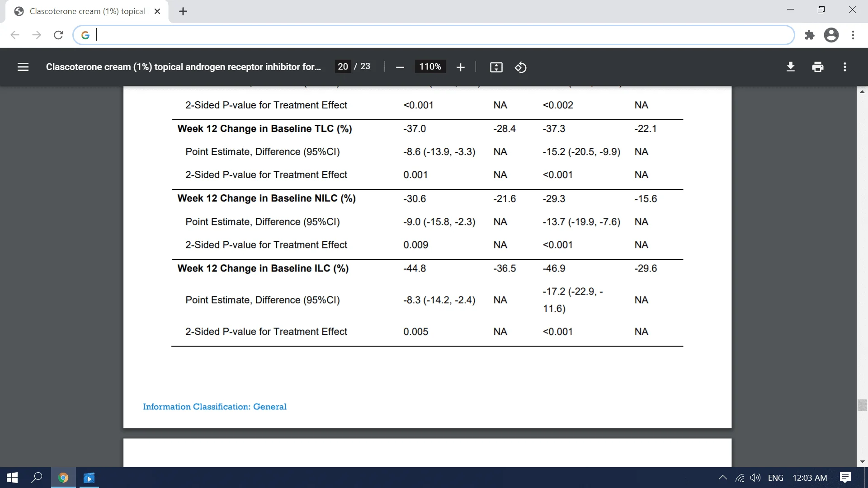Open Windows taskbar search
The image size is (868, 488).
[37, 478]
